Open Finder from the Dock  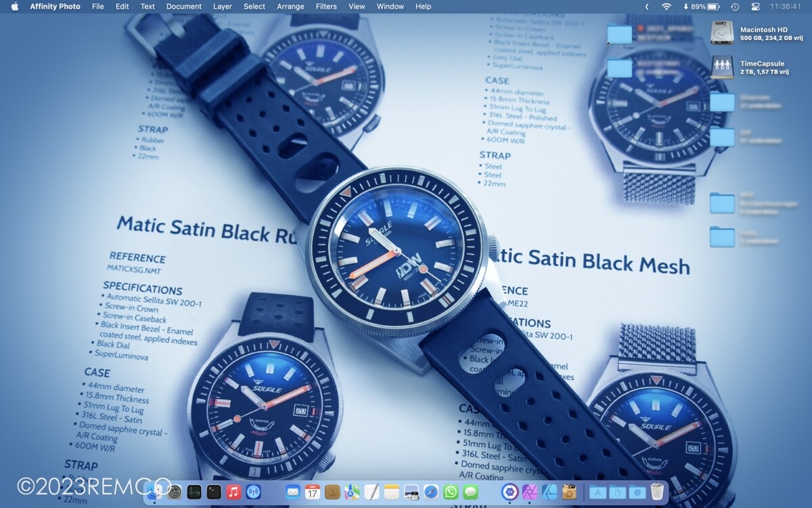tap(155, 492)
